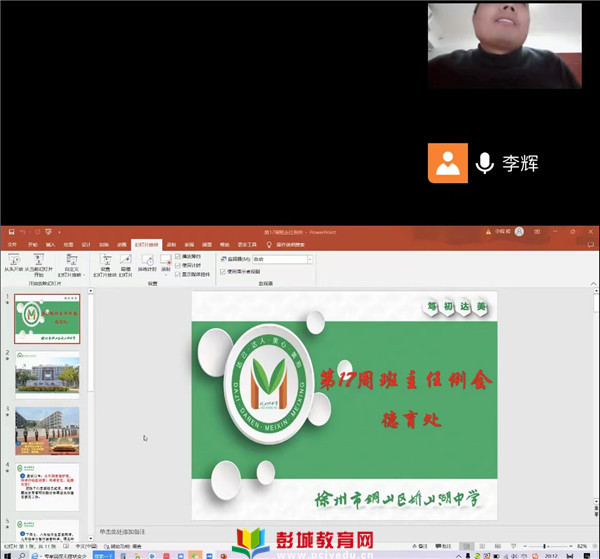This screenshot has height=559, width=600.
Task: Click the Tell Me search box text
Action: pos(290,244)
